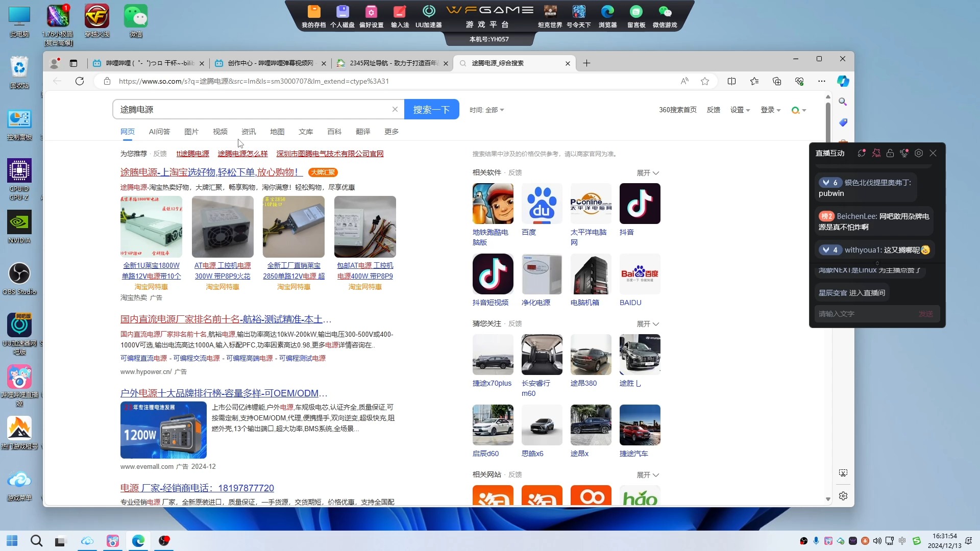Screen dimensions: 980x551
Task: Open 微信游戏 in game platform bar
Action: [665, 16]
